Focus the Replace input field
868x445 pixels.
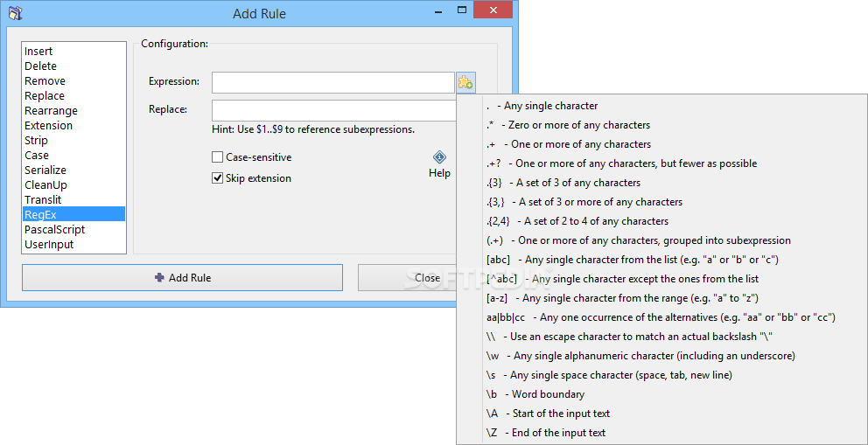pos(333,110)
